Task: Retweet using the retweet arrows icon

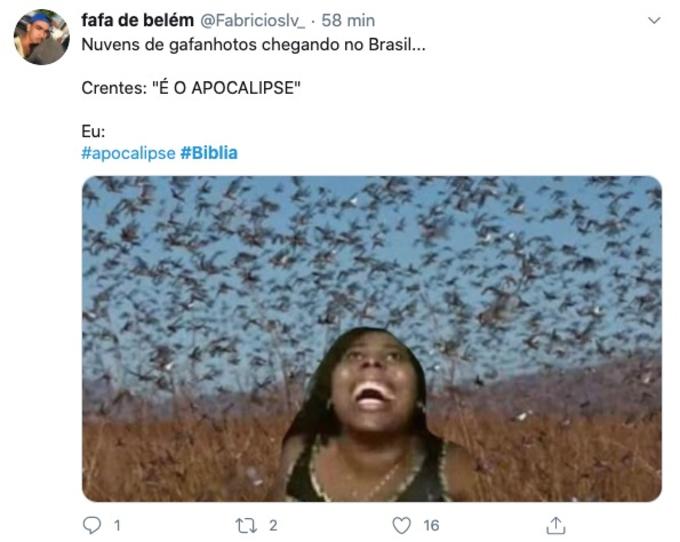Action: [246, 526]
